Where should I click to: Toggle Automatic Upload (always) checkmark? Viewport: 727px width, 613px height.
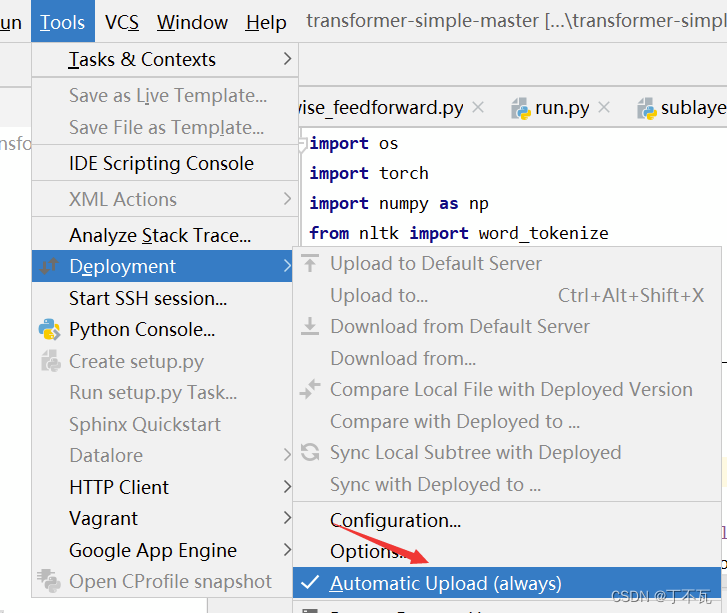coord(310,583)
